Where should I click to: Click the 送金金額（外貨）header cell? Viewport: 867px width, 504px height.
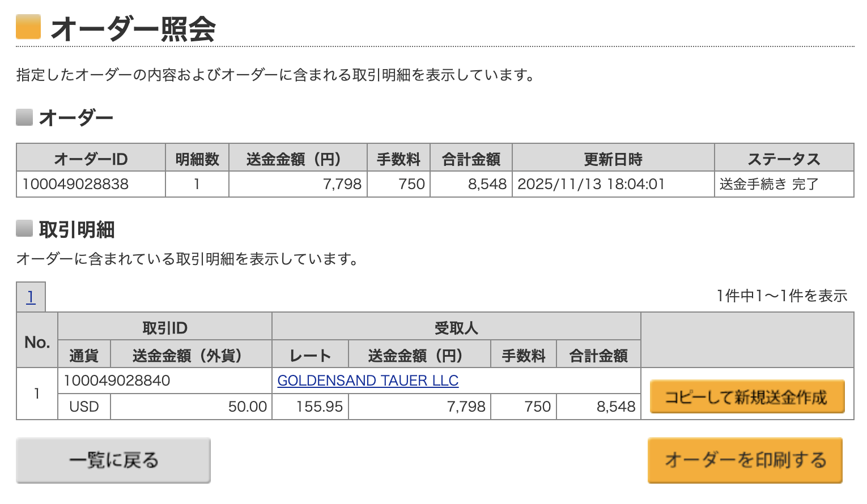pyautogui.click(x=190, y=354)
